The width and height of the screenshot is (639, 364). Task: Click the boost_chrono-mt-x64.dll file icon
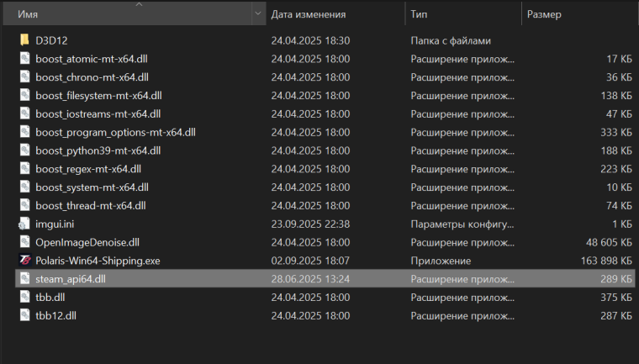pos(25,76)
